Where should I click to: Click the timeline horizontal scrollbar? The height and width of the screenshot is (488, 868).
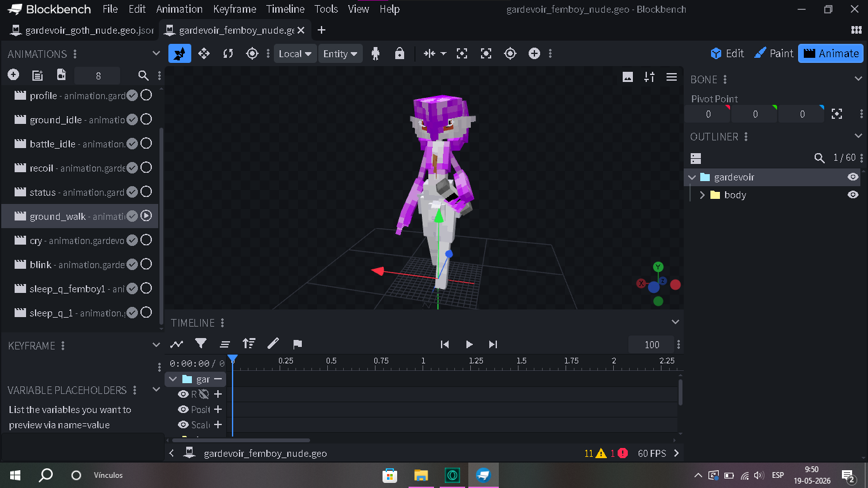(x=242, y=440)
